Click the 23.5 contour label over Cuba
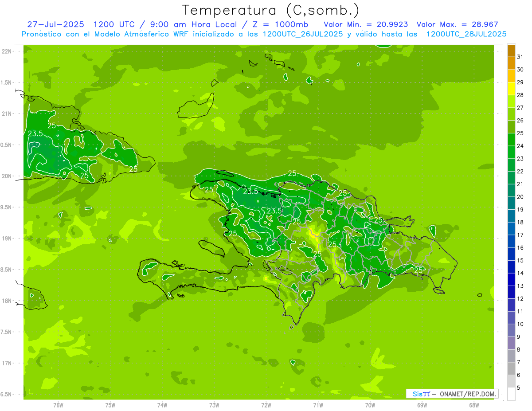This screenshot has width=532, height=411. 35,133
